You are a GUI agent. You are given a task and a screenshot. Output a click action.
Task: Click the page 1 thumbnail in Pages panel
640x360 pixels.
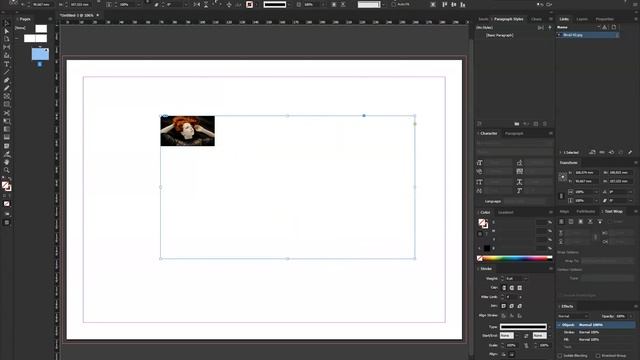coord(40,54)
